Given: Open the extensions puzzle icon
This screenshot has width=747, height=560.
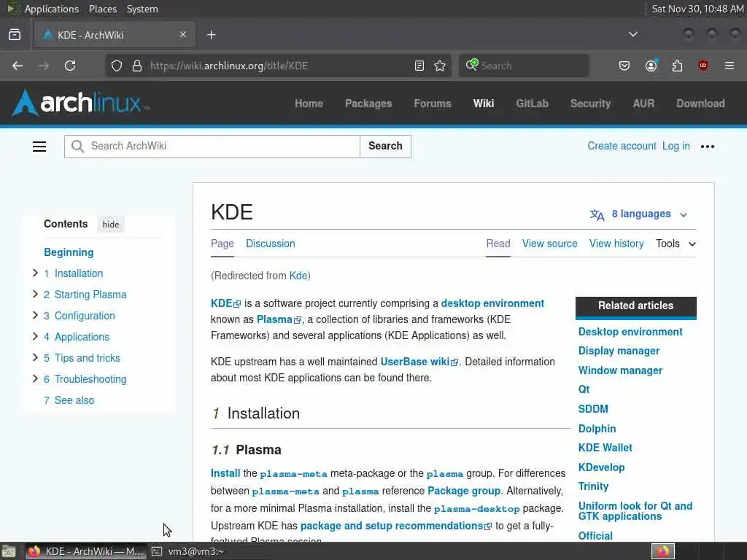Looking at the screenshot, I should click(677, 66).
